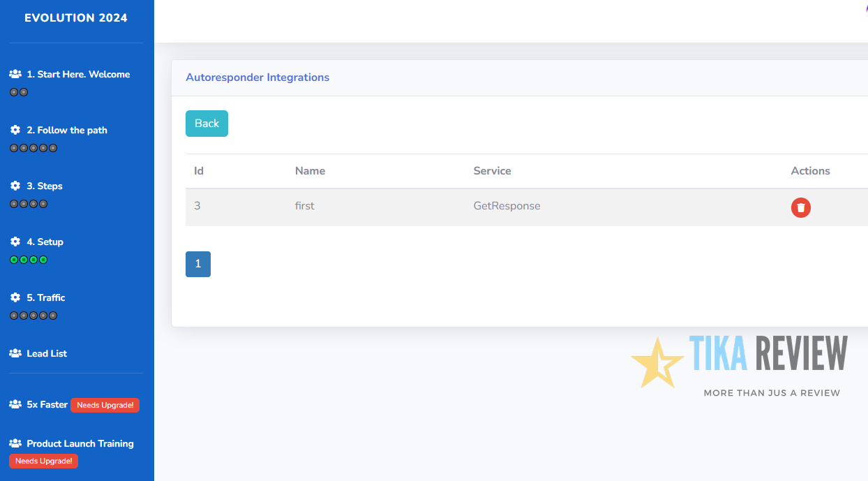Open '2. Follow the path' section
The width and height of the screenshot is (868, 481).
(x=67, y=130)
